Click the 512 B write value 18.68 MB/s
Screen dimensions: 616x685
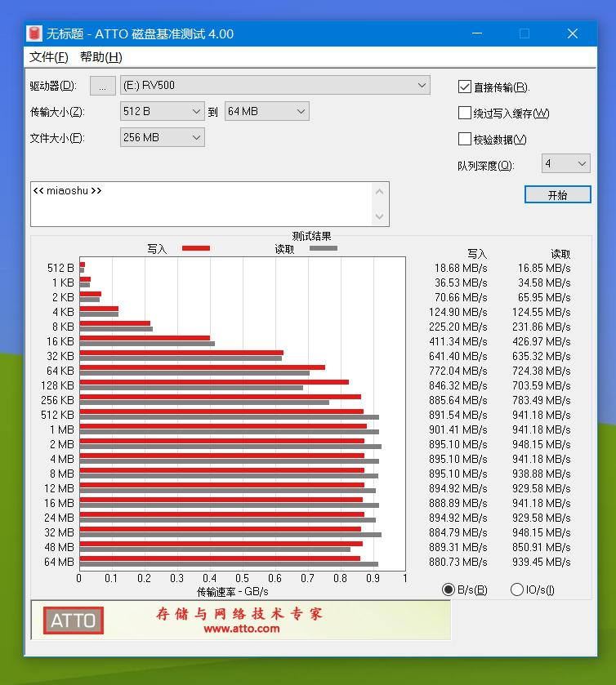pyautogui.click(x=461, y=269)
